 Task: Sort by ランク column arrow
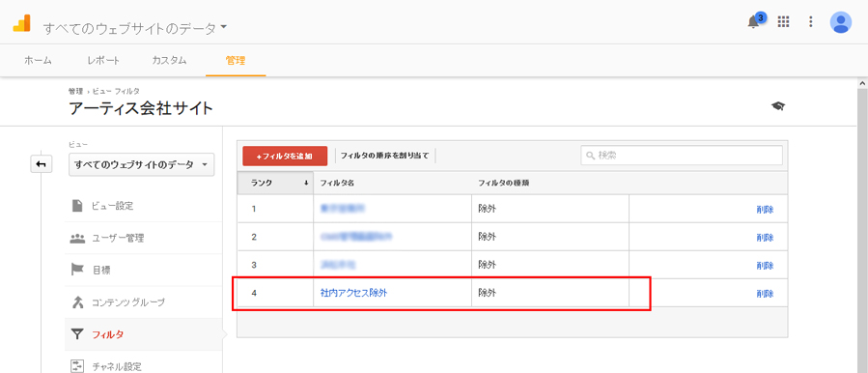305,184
